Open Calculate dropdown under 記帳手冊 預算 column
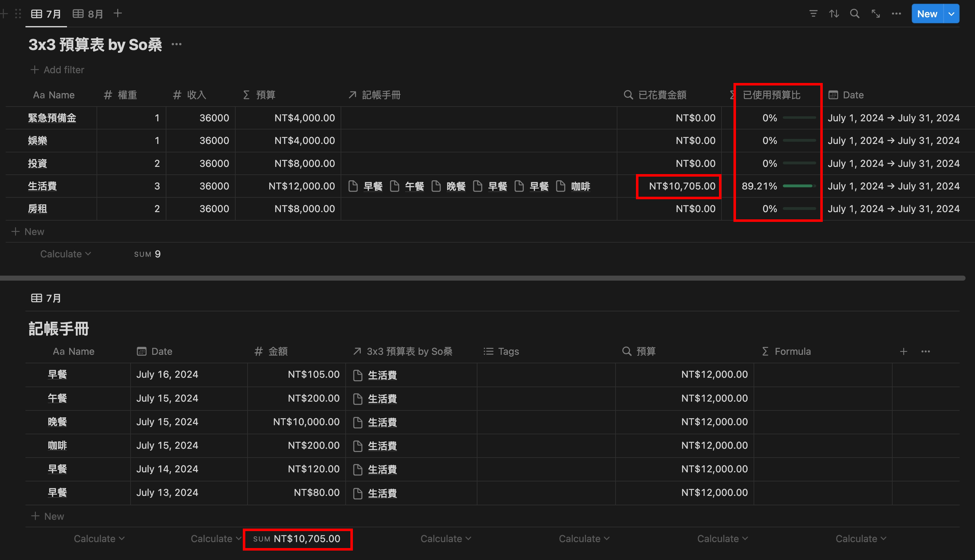The height and width of the screenshot is (560, 975). (722, 538)
